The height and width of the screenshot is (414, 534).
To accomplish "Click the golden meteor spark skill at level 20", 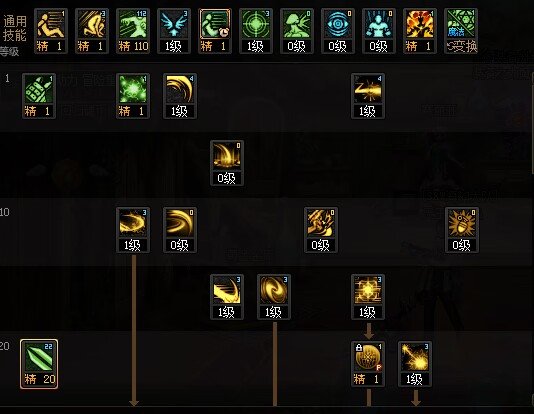I will point(415,364).
